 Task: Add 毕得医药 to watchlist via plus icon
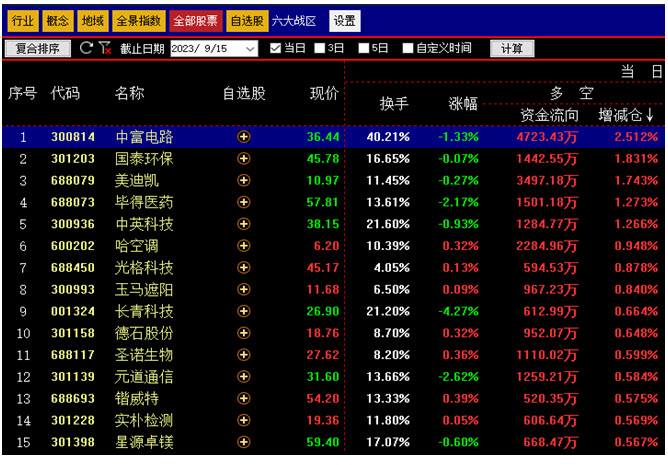(x=244, y=202)
